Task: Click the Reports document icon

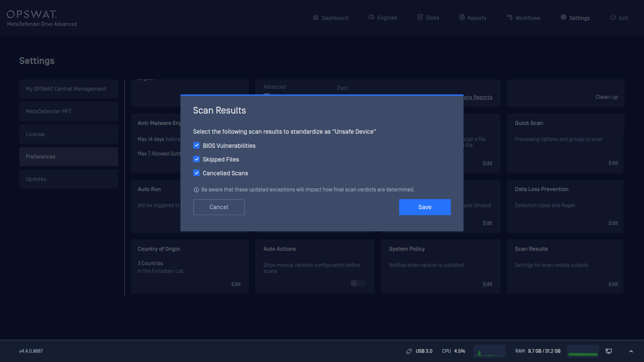Action: coord(462,17)
